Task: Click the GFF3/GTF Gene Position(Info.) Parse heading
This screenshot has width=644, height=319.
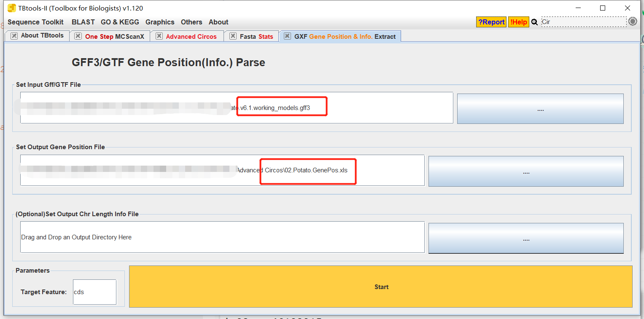Action: click(168, 63)
